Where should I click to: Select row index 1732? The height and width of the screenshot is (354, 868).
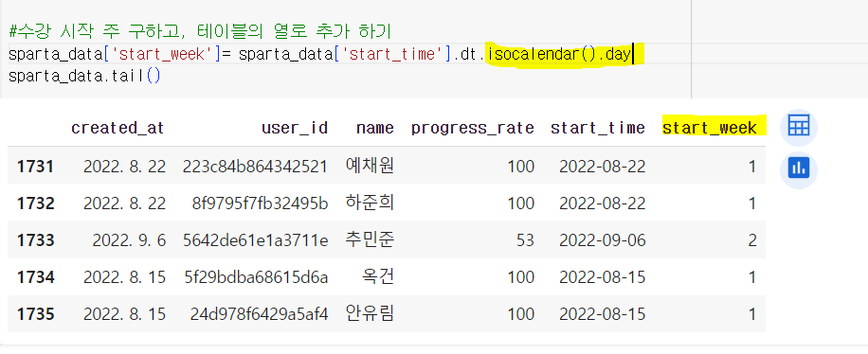[36, 204]
